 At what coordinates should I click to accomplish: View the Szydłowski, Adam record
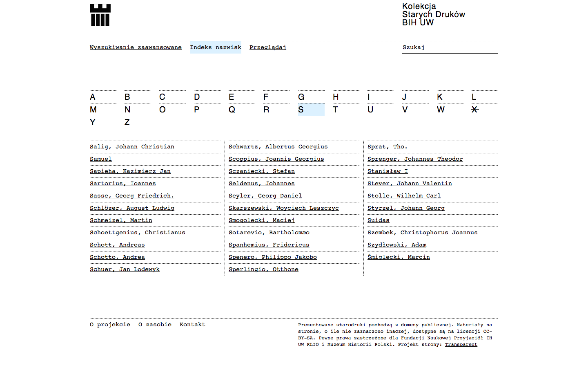[x=396, y=245]
